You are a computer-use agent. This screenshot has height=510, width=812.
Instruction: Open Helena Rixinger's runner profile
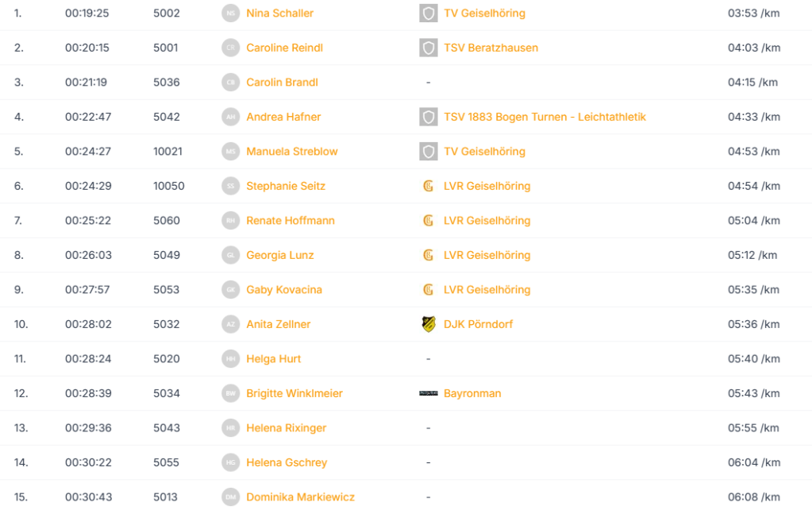point(286,427)
